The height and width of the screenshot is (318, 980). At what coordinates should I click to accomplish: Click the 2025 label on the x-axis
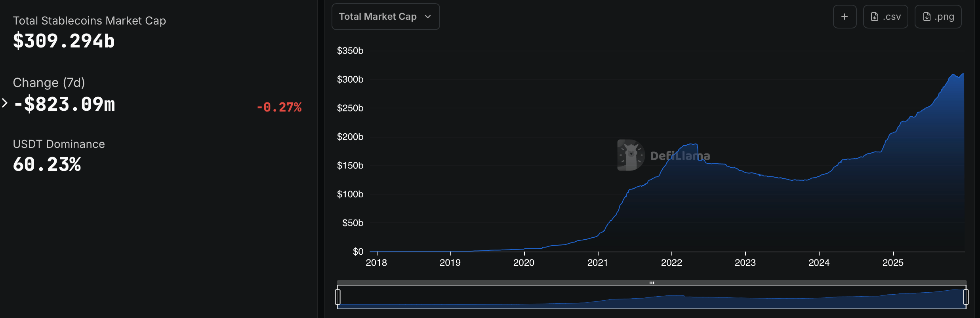(x=893, y=263)
